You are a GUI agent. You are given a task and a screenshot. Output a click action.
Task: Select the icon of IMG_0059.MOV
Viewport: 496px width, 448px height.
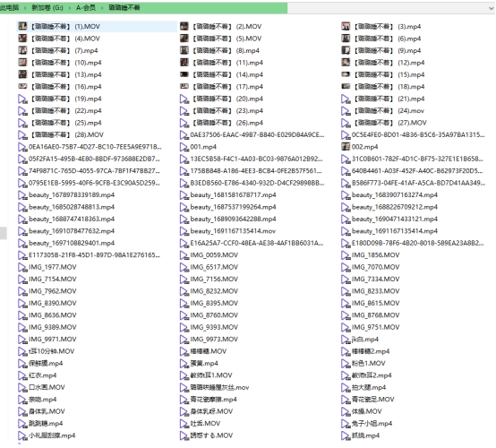tap(184, 255)
